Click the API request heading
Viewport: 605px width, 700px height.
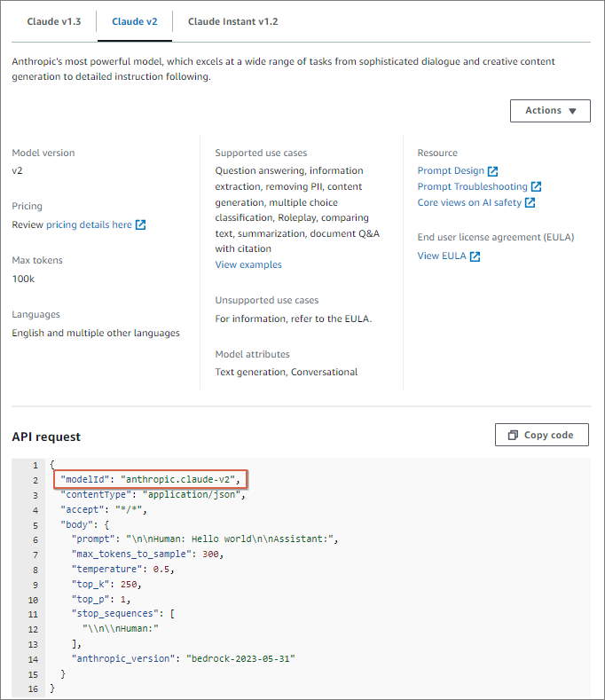click(x=46, y=437)
